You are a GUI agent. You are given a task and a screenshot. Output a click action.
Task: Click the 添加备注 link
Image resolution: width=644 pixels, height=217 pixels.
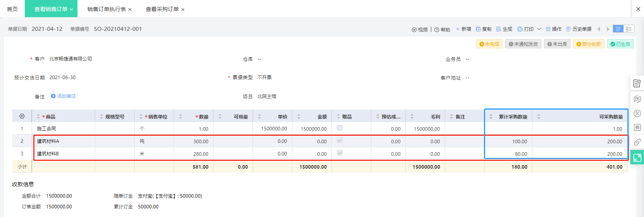64,96
